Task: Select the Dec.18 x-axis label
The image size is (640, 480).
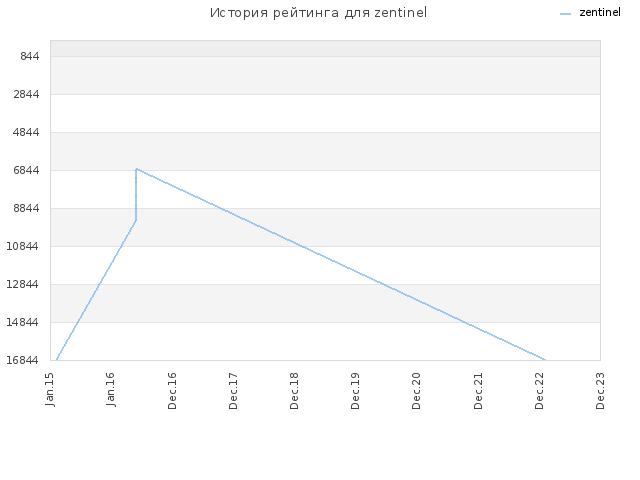Action: tap(294, 391)
